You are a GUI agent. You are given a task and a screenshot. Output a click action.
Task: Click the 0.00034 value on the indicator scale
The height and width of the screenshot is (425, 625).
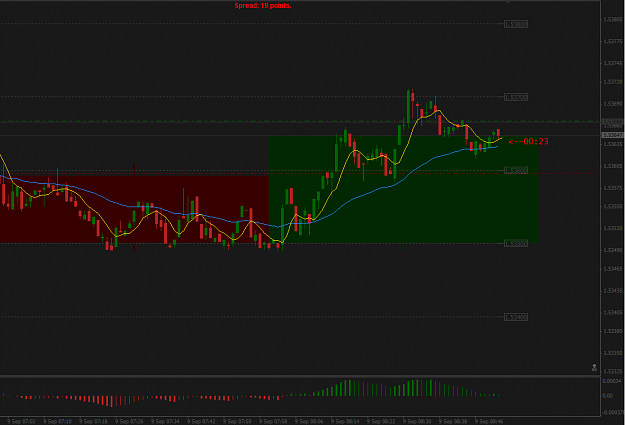click(x=612, y=381)
